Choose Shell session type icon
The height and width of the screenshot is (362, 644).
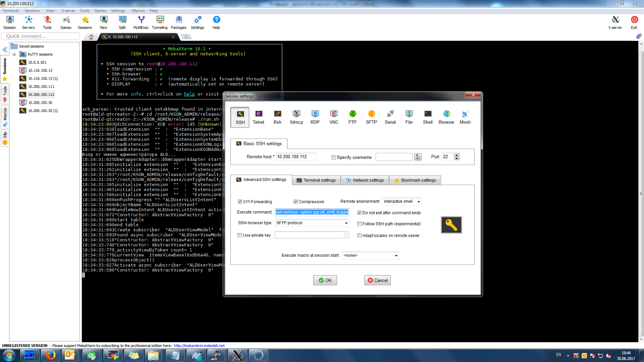428,117
